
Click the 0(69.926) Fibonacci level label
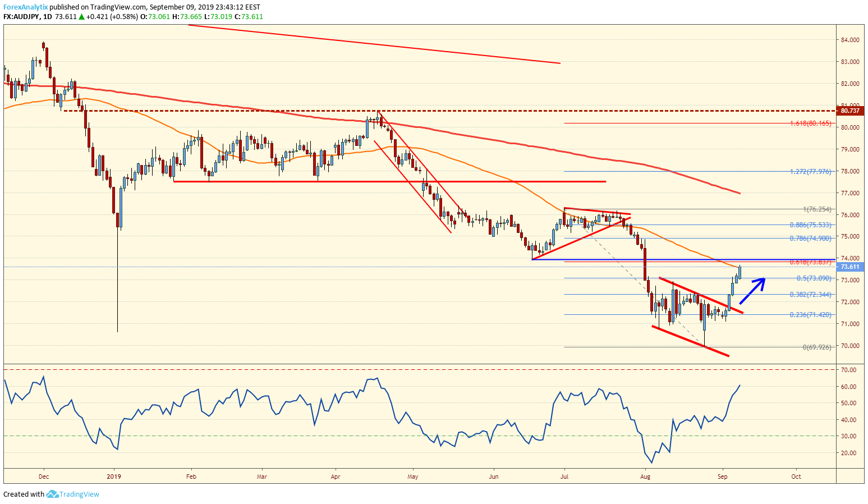pos(817,347)
